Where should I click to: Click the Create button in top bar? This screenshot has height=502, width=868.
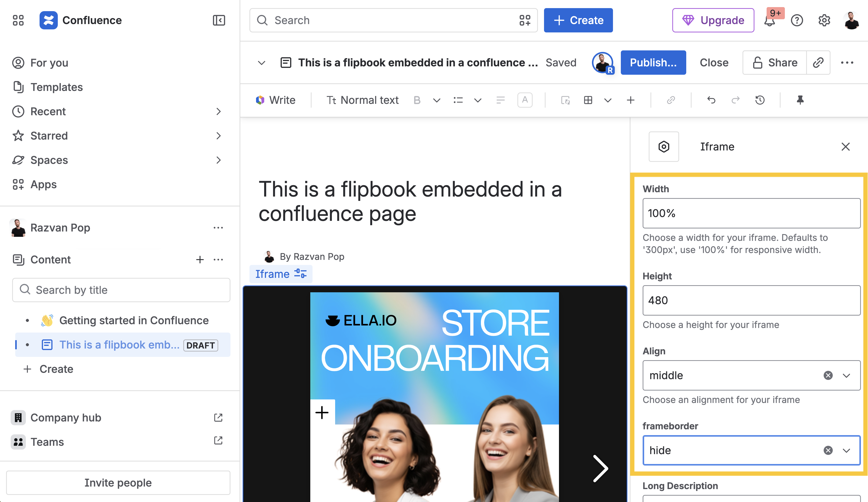tap(578, 20)
